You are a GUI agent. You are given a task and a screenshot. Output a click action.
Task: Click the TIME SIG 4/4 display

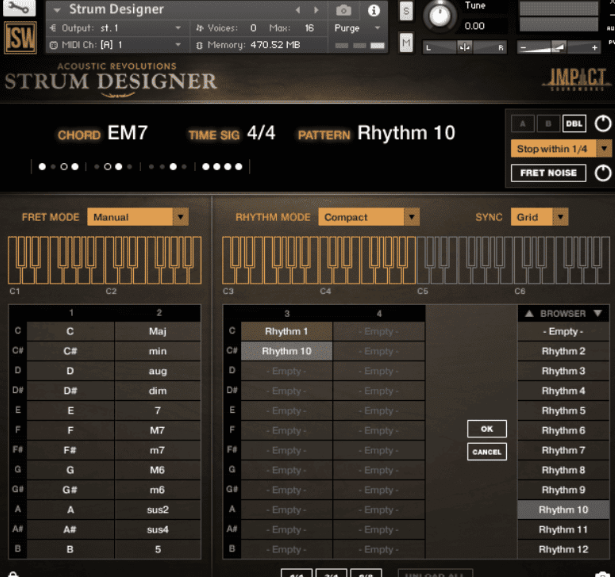pos(232,133)
